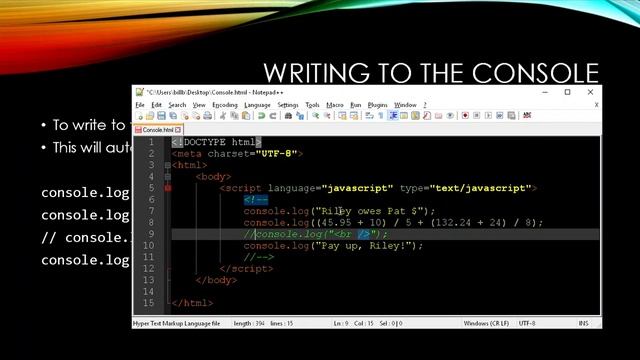Show the Document Map panel icon

[x=415, y=116]
